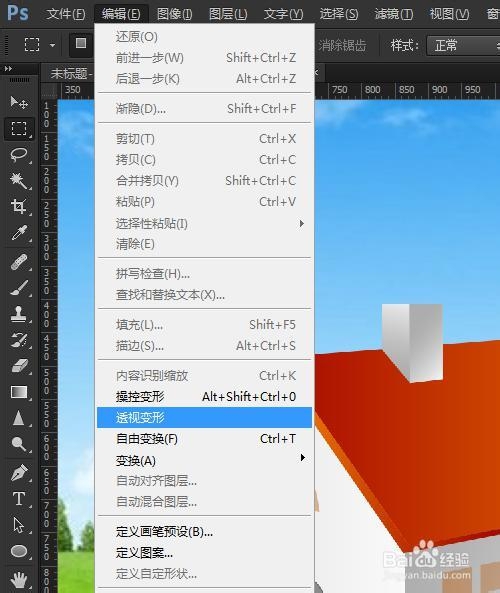Click the 内容识别缩放 menu entry

(x=205, y=376)
